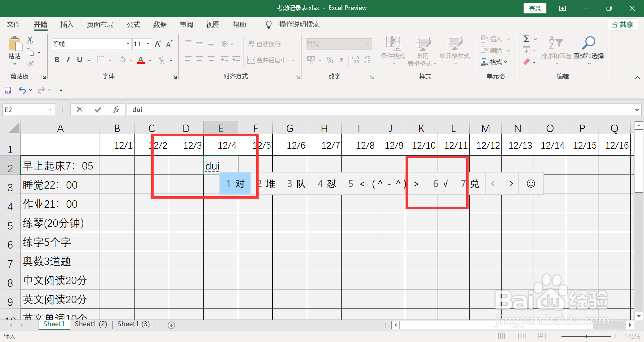The height and width of the screenshot is (342, 644).
Task: Open the font color dropdown arrow
Action: (150, 60)
